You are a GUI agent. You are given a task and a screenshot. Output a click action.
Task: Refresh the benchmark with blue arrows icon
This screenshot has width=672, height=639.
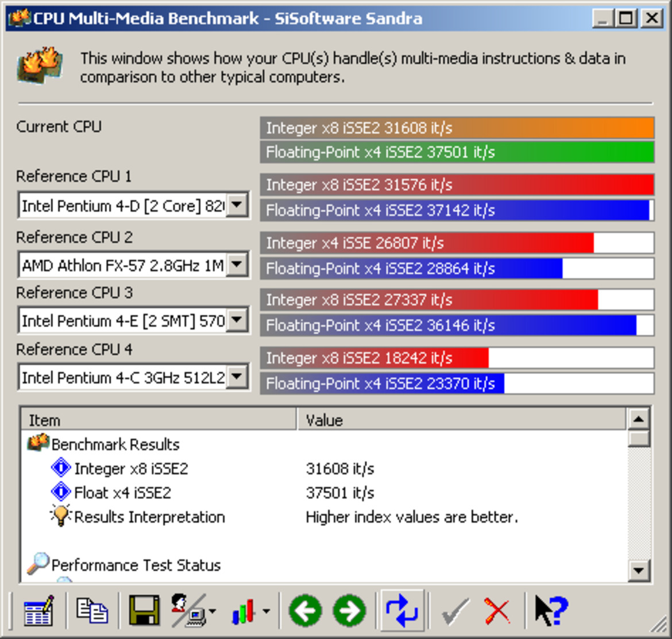point(402,610)
